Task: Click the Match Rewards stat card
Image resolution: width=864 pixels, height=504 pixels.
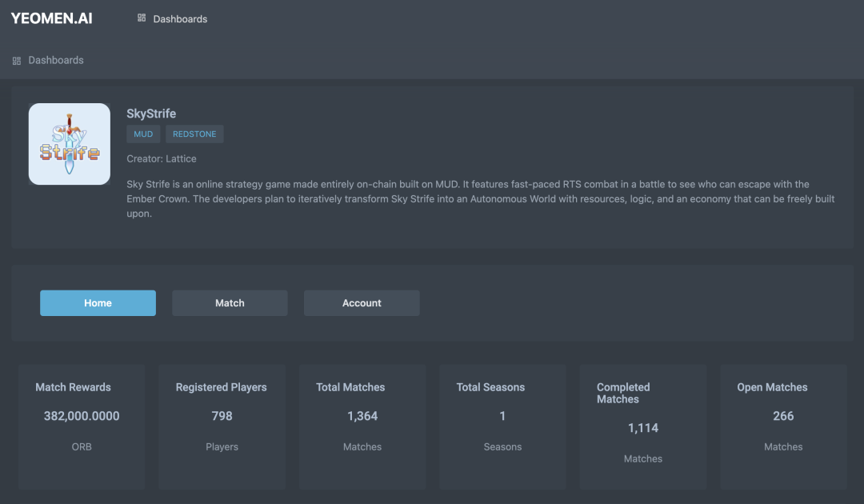Action: 82,426
